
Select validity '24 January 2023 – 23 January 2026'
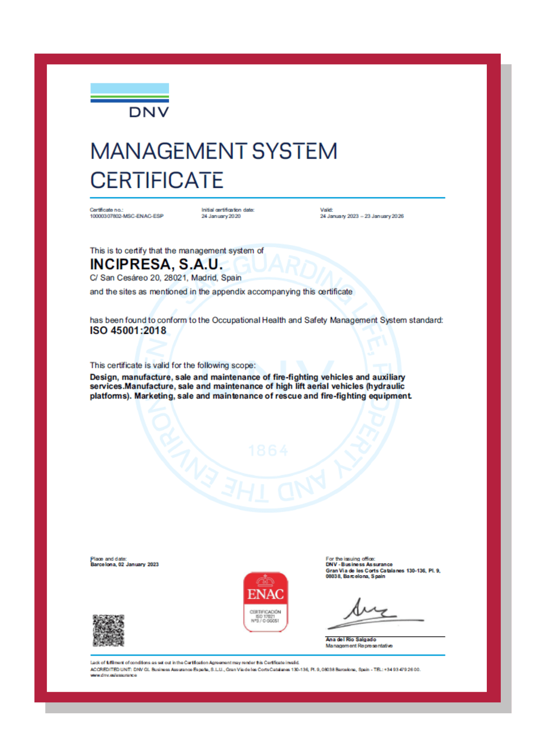pyautogui.click(x=362, y=216)
